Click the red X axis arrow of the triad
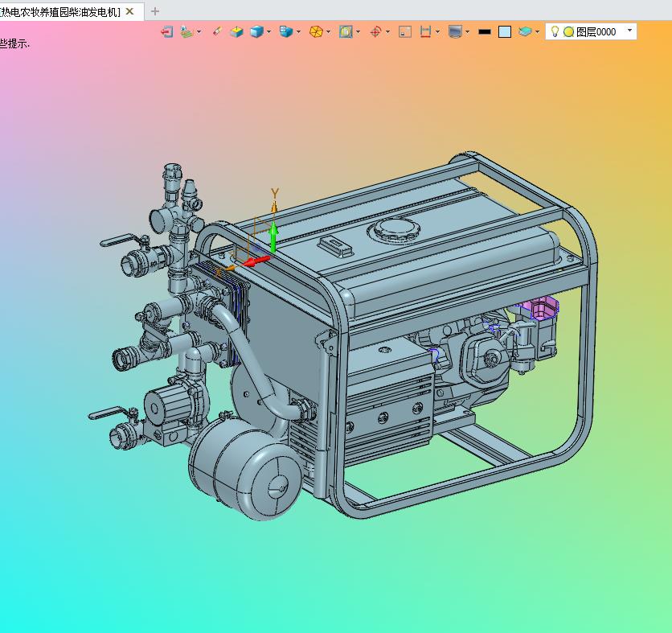This screenshot has height=633, width=672. tap(256, 261)
